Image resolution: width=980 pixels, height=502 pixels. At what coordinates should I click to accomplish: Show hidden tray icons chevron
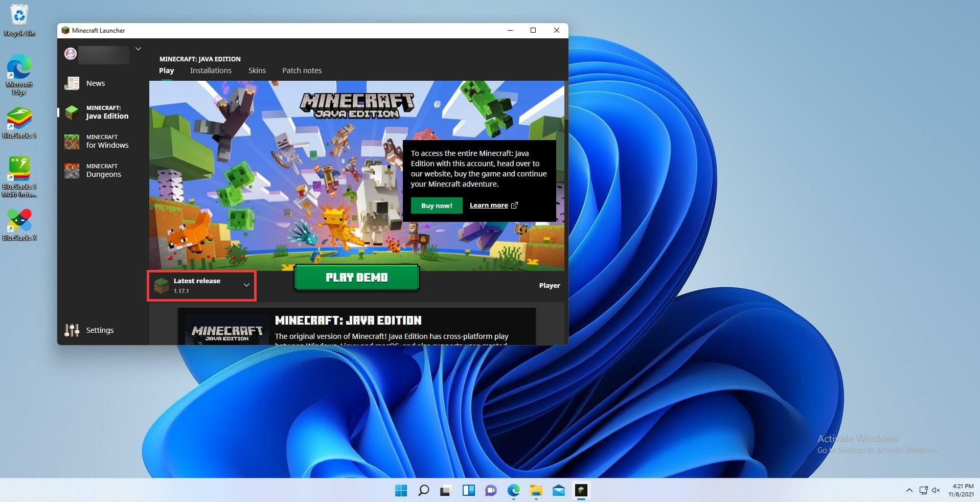point(909,490)
